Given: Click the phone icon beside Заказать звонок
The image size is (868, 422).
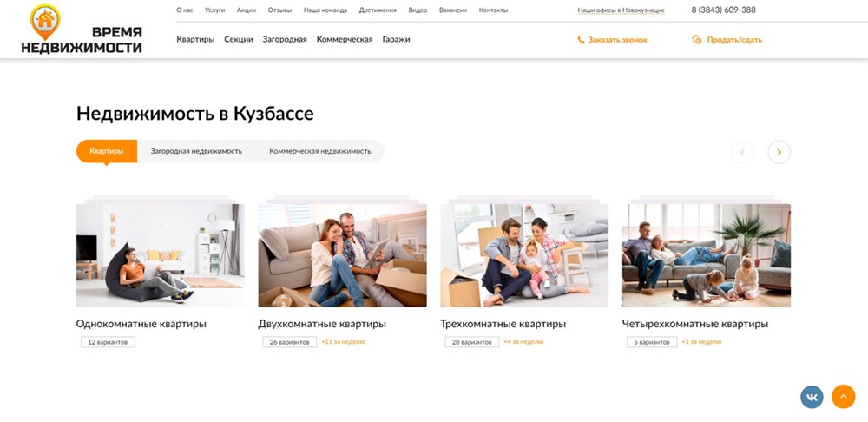Looking at the screenshot, I should click(x=581, y=40).
